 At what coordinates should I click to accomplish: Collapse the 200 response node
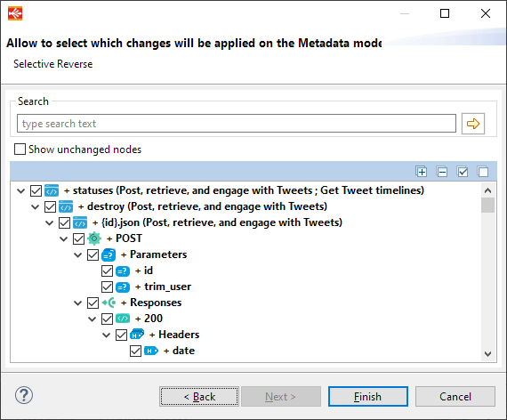coord(93,319)
